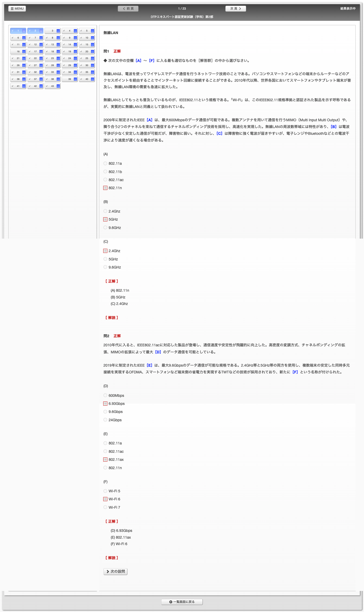Image resolution: width=364 pixels, height=612 pixels.
Task: Go to previous page with 前頁 button
Action: coord(128,9)
